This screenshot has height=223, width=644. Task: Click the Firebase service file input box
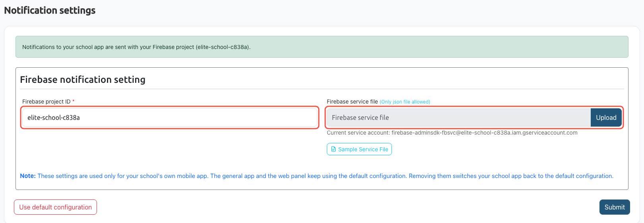tap(459, 117)
